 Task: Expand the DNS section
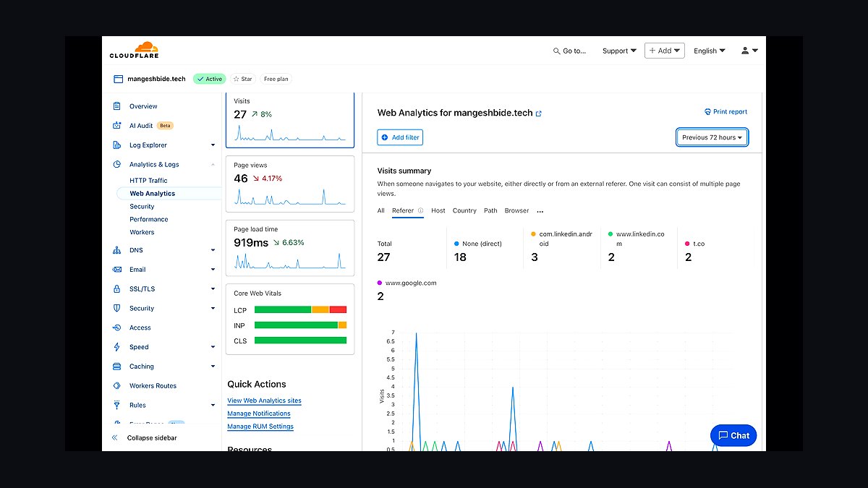pos(213,250)
